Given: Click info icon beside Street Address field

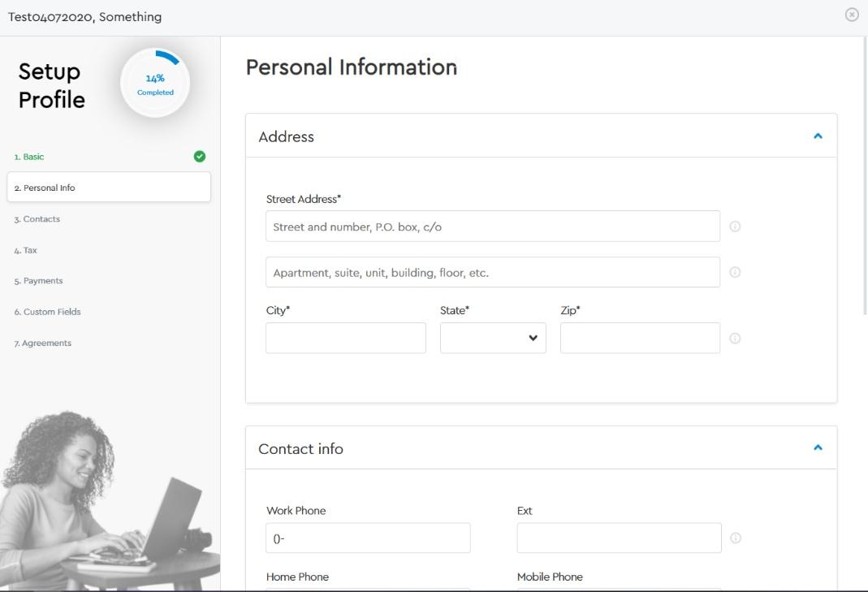Looking at the screenshot, I should pyautogui.click(x=735, y=227).
